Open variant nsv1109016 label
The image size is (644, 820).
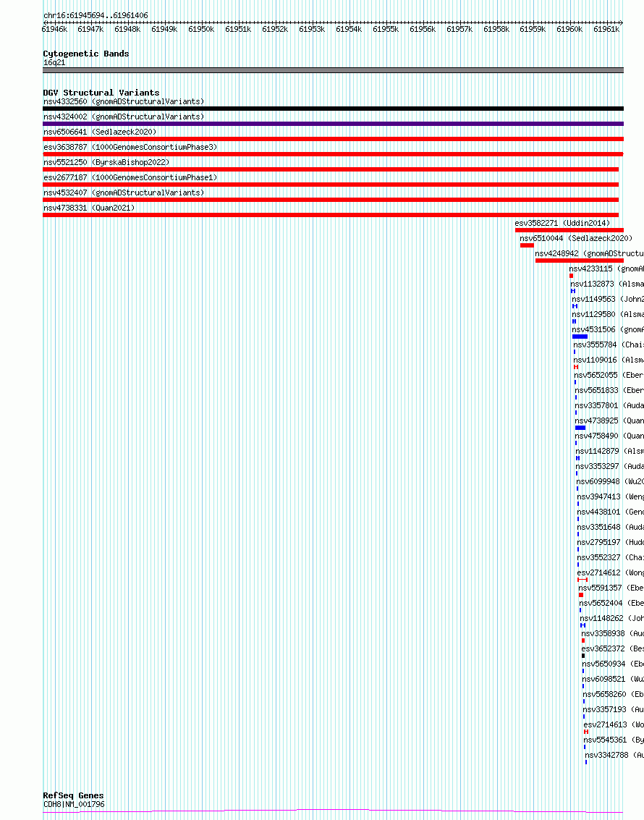tap(609, 359)
